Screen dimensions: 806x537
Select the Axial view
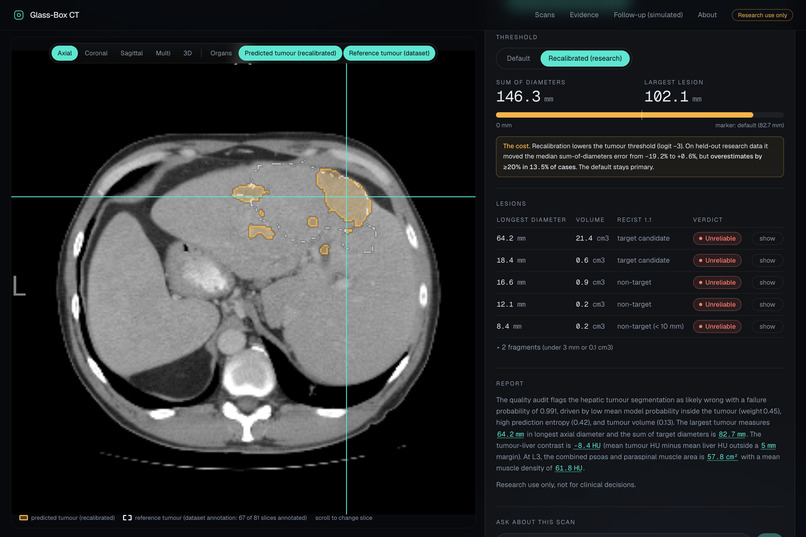point(65,53)
